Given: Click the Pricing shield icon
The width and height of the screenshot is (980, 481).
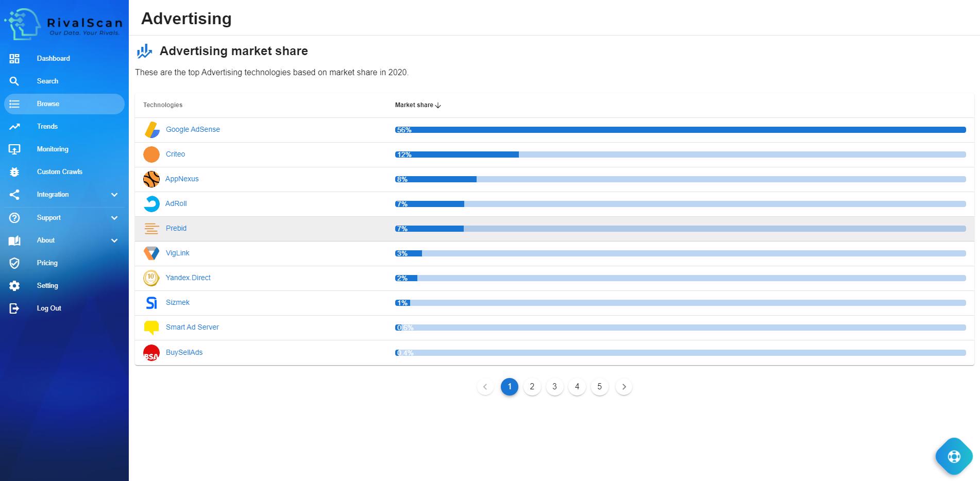Looking at the screenshot, I should (14, 263).
